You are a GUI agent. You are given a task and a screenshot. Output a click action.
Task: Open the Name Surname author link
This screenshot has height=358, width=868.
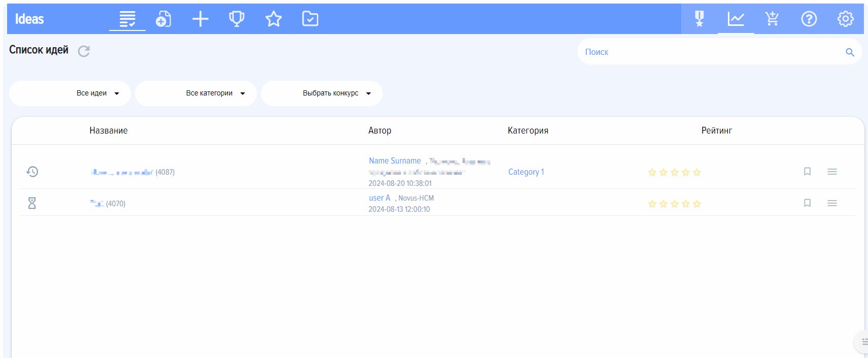coord(395,161)
